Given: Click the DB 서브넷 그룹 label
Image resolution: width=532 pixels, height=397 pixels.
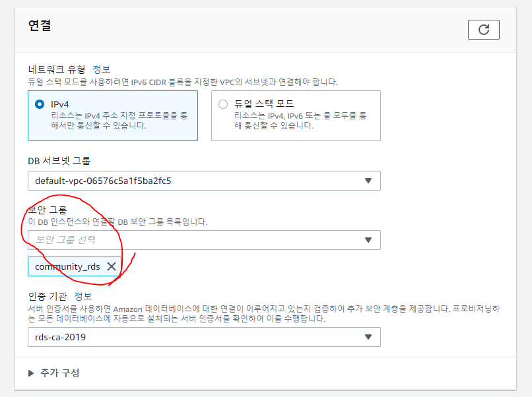Looking at the screenshot, I should point(59,161).
